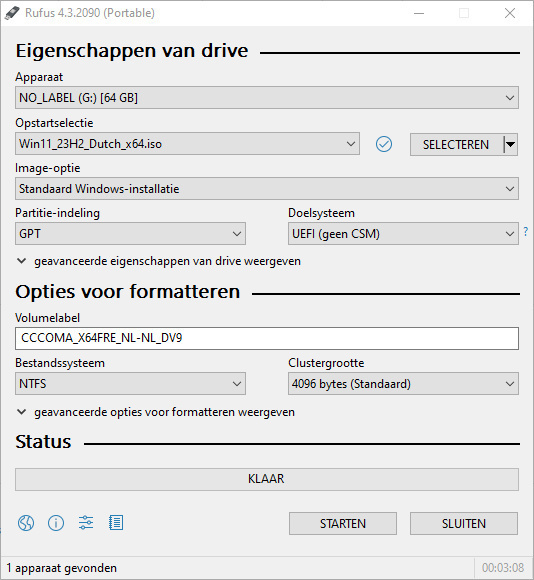Viewport: 534px width, 580px height.
Task: Open the Doelsysteem UEFI dropdown
Action: [x=403, y=234]
